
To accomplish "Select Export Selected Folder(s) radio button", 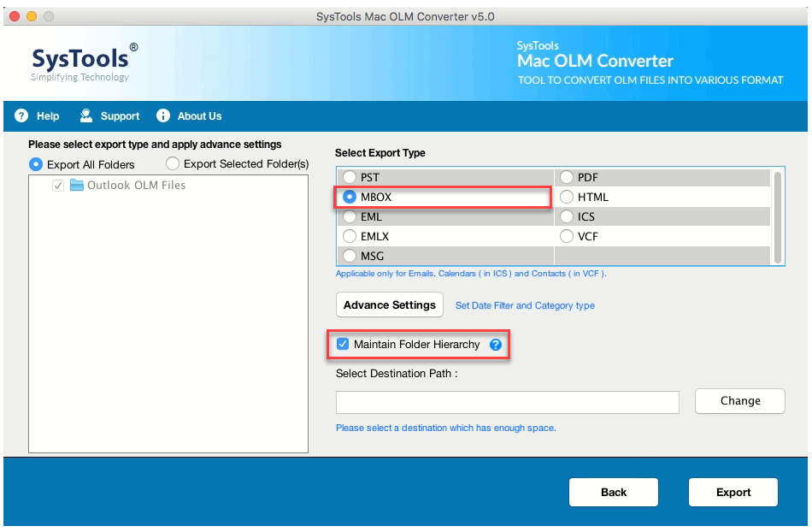I will tap(173, 163).
